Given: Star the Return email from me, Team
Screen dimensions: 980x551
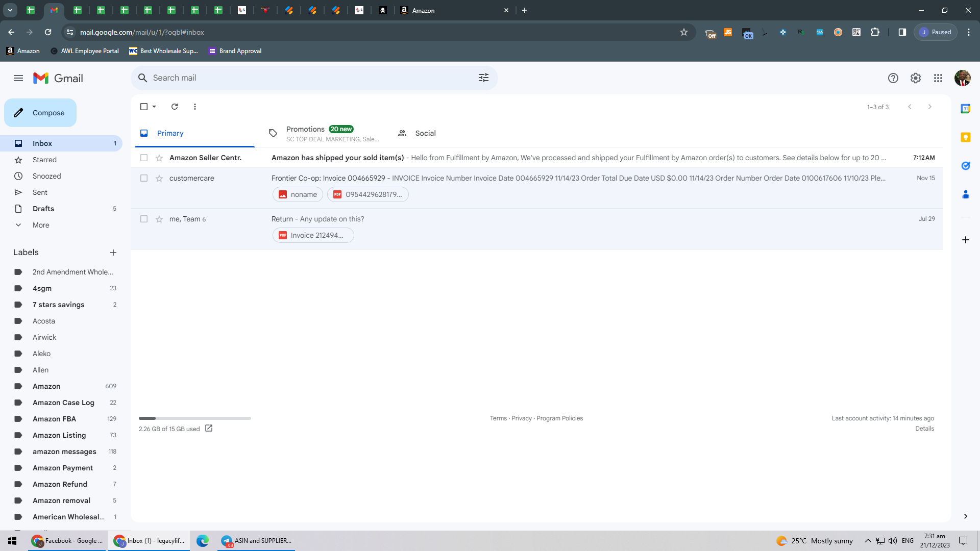Looking at the screenshot, I should point(159,219).
